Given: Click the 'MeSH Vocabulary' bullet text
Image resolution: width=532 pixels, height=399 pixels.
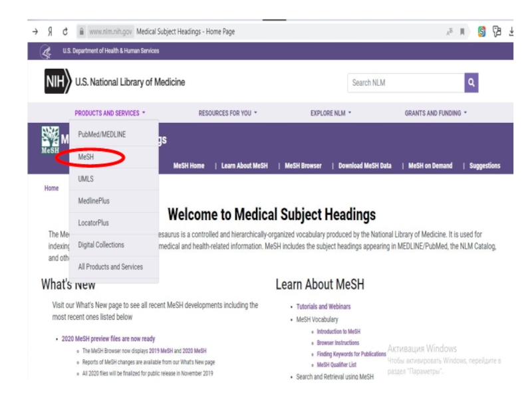Looking at the screenshot, I should [317, 320].
